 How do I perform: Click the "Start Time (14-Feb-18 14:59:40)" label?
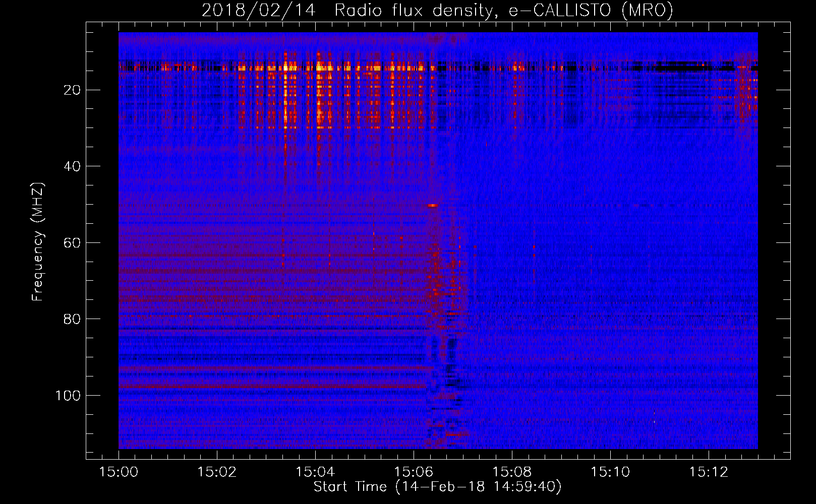click(x=438, y=487)
